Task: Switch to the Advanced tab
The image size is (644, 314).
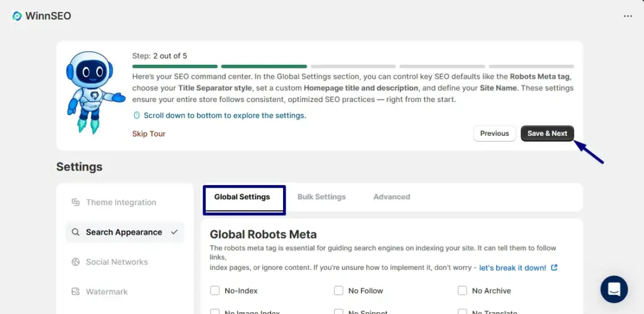Action: [392, 197]
